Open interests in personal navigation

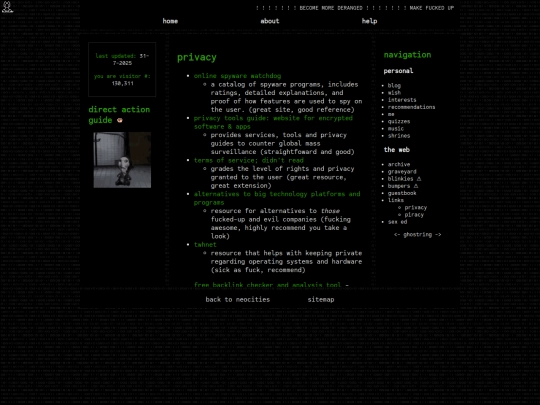coord(402,100)
